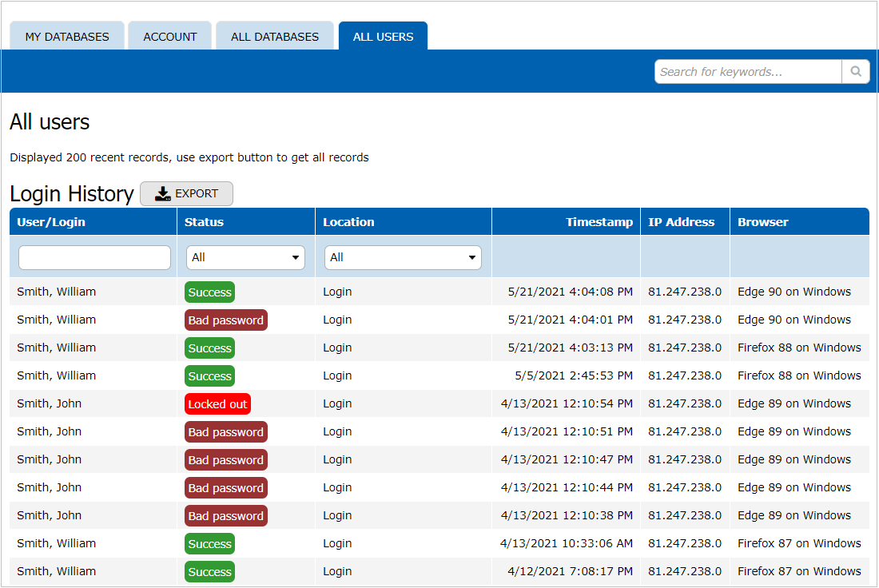Click Firefox 88 on Windows in 5/5/2021 row
The height and width of the screenshot is (588, 879).
click(799, 375)
